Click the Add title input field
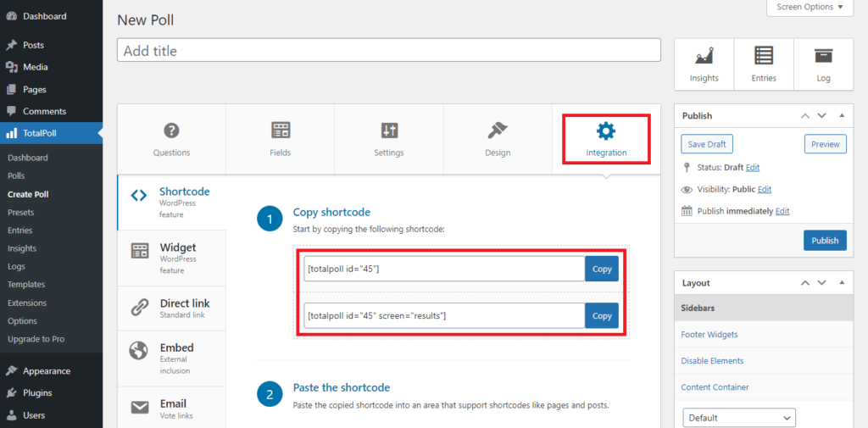868x428 pixels. (388, 50)
